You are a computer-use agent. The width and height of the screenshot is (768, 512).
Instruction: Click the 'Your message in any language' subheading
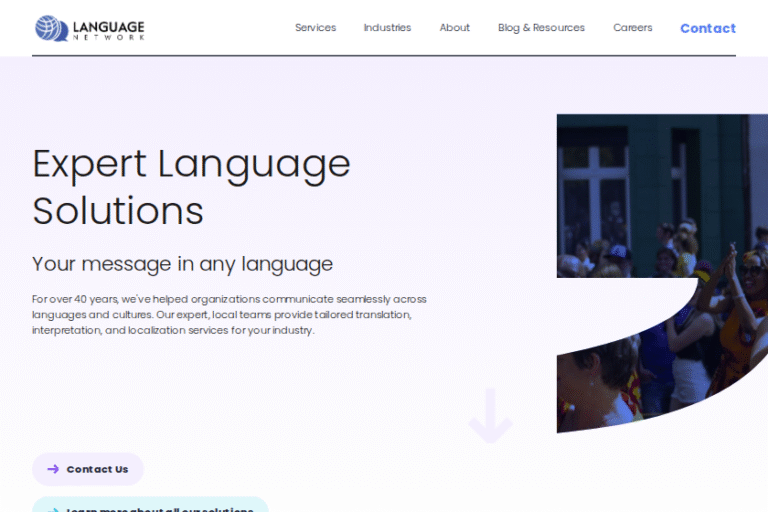pyautogui.click(x=182, y=264)
